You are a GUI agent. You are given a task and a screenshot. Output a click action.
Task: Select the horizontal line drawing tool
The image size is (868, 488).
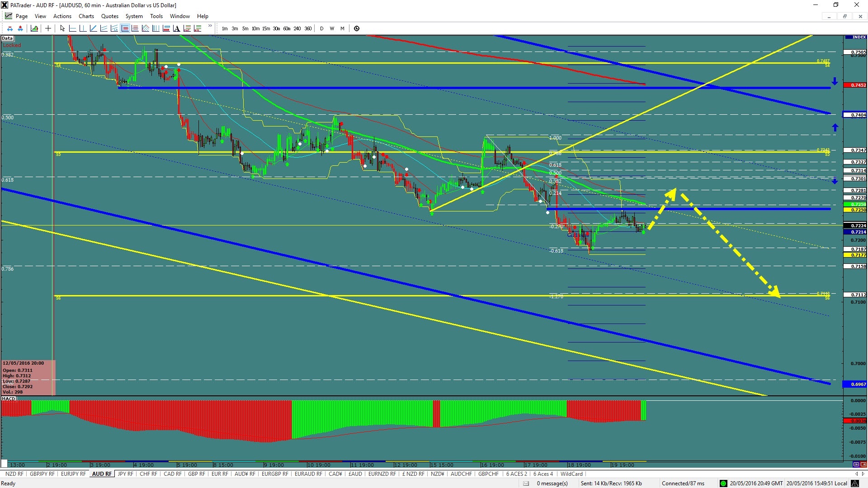tap(72, 28)
